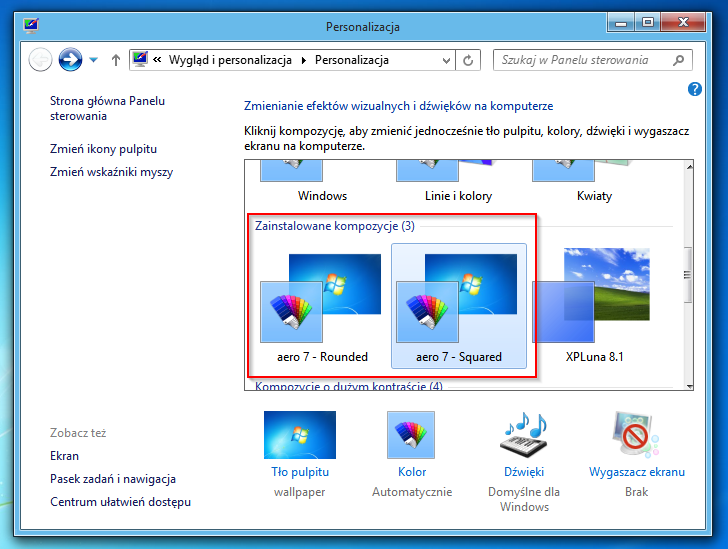Click the search field Szukaj w Panelu sterowania
The height and width of the screenshot is (549, 728).
pyautogui.click(x=592, y=60)
